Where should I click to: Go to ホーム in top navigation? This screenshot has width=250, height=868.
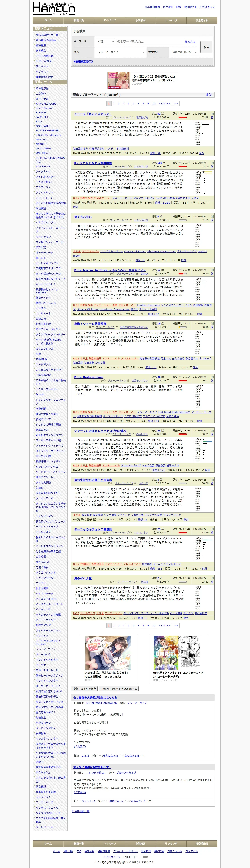[48, 20]
